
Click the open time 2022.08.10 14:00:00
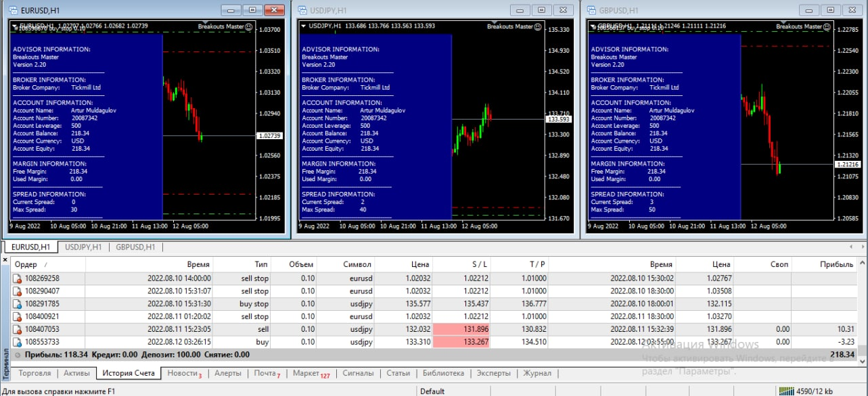(179, 278)
